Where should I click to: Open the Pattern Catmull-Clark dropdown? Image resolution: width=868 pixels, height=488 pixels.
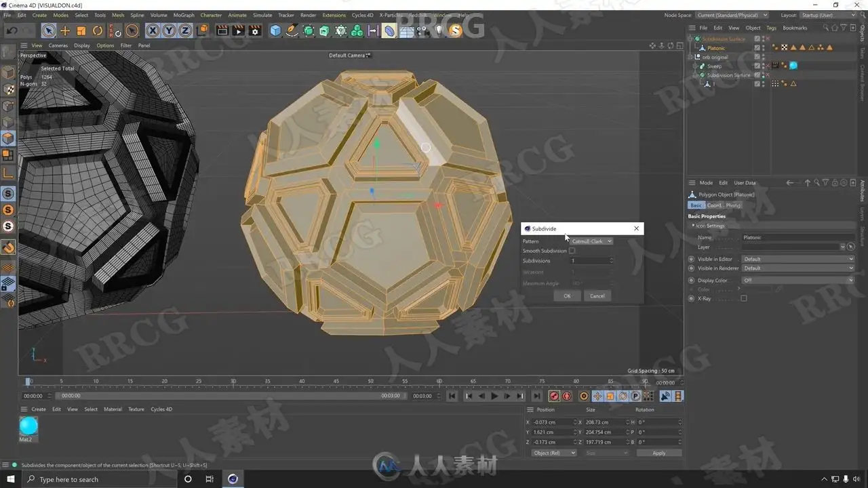(591, 241)
